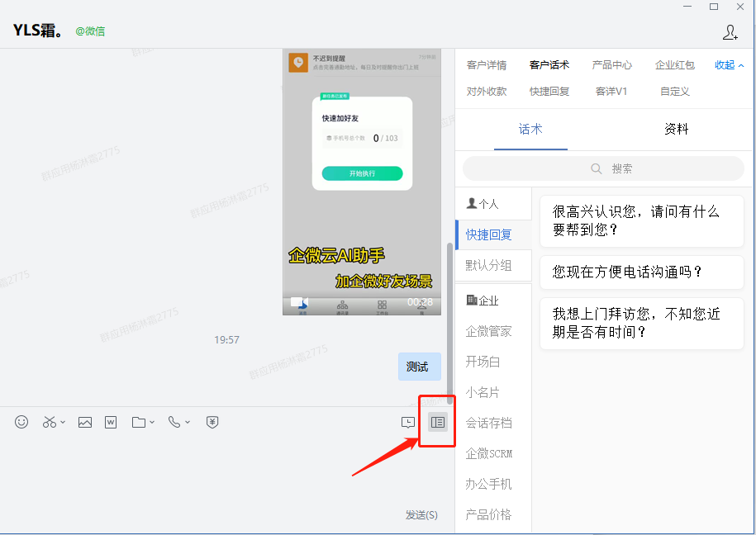
Task: Start a call with the phone icon
Action: coord(174,422)
